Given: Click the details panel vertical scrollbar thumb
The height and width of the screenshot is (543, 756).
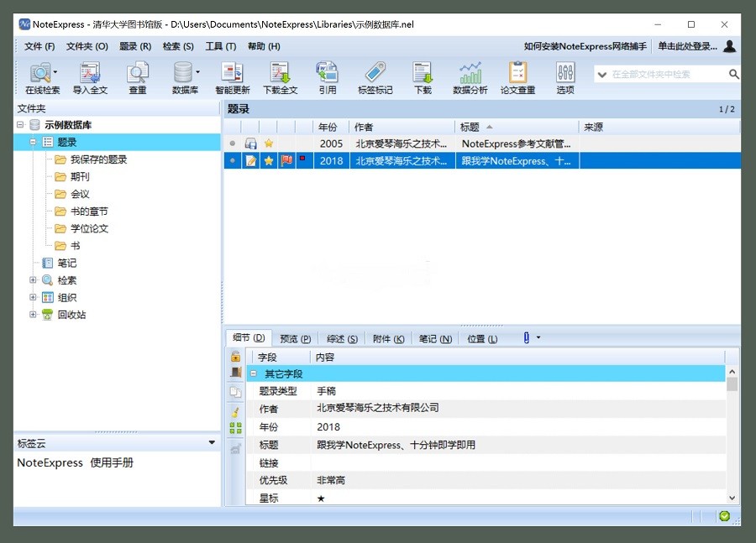Looking at the screenshot, I should point(732,384).
